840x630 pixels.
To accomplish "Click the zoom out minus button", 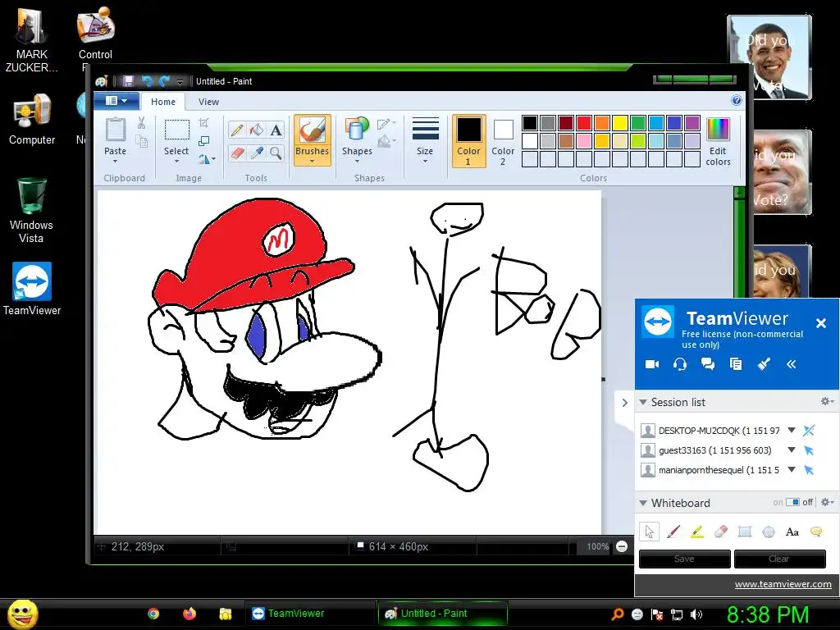I will pyautogui.click(x=622, y=546).
